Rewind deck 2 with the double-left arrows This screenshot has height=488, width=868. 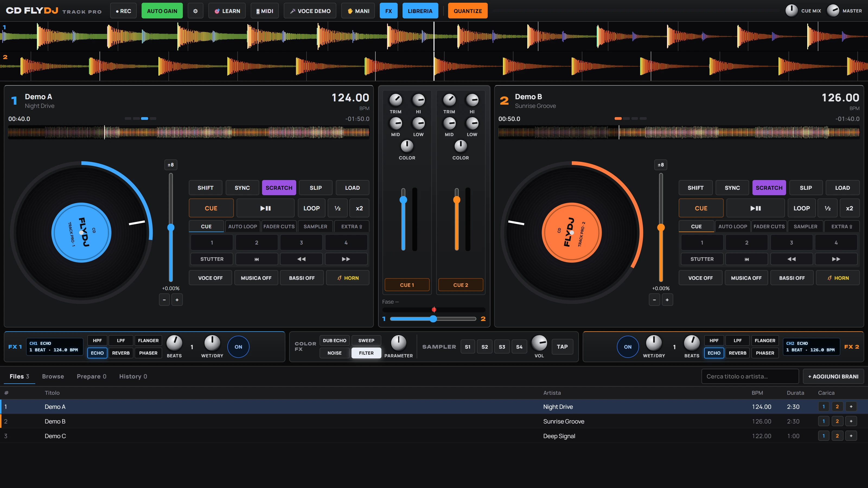click(x=791, y=259)
